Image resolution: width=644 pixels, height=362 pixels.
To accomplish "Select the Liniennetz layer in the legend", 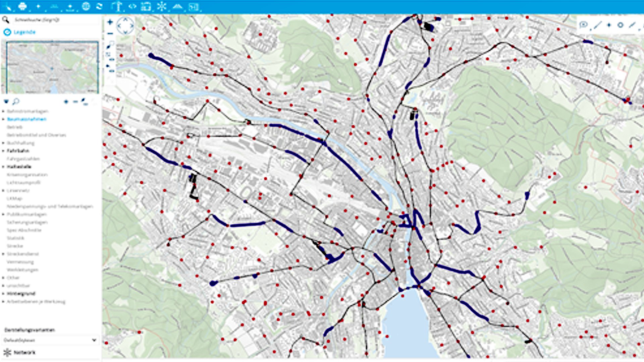I will (17, 190).
